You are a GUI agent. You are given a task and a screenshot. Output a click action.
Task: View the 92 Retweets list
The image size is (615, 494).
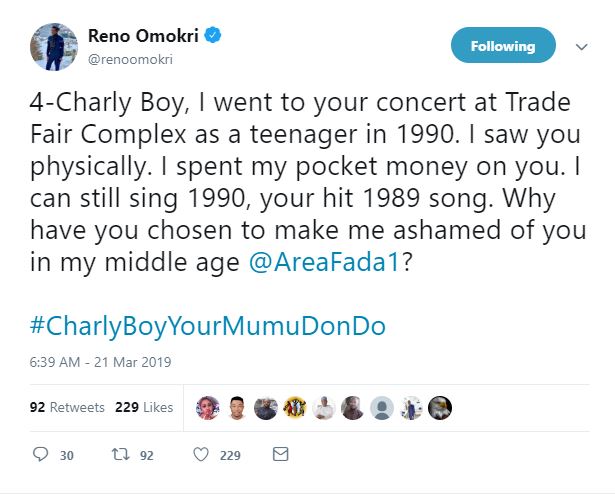[67, 407]
